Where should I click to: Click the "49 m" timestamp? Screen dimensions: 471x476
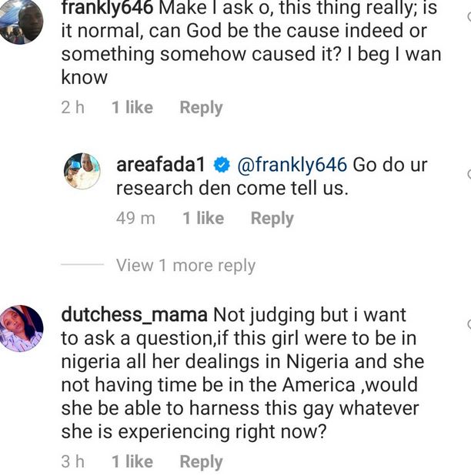coord(135,219)
